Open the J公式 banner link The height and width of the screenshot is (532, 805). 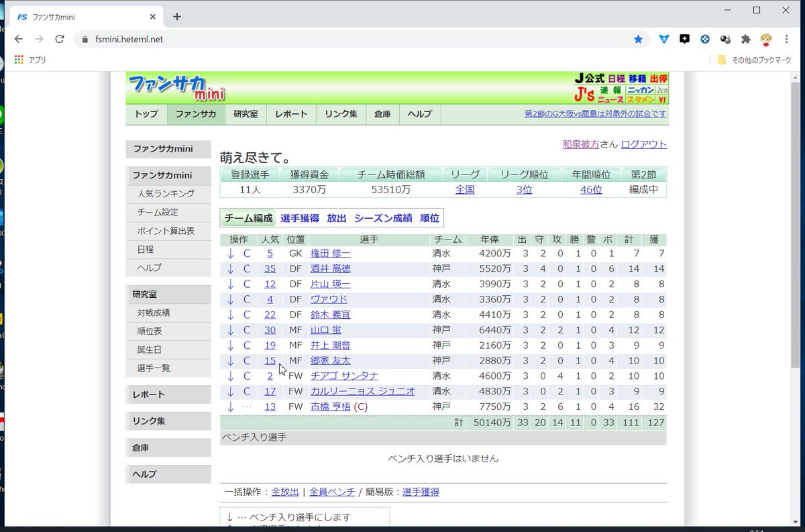[x=590, y=78]
